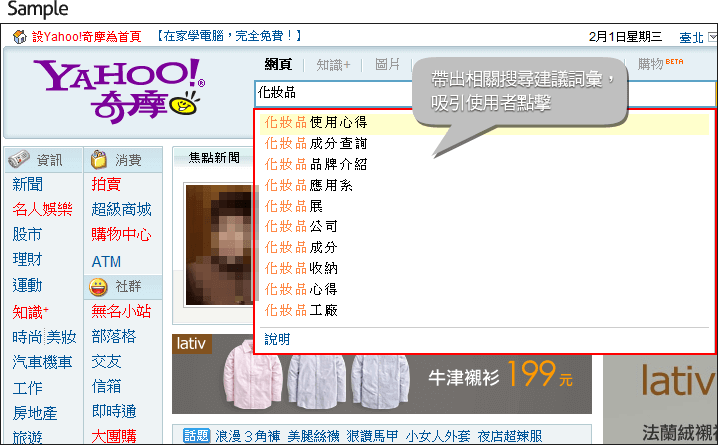The height and width of the screenshot is (445, 718).
Task: Open the 浪漫3角褲 topic link
Action: coord(248,436)
